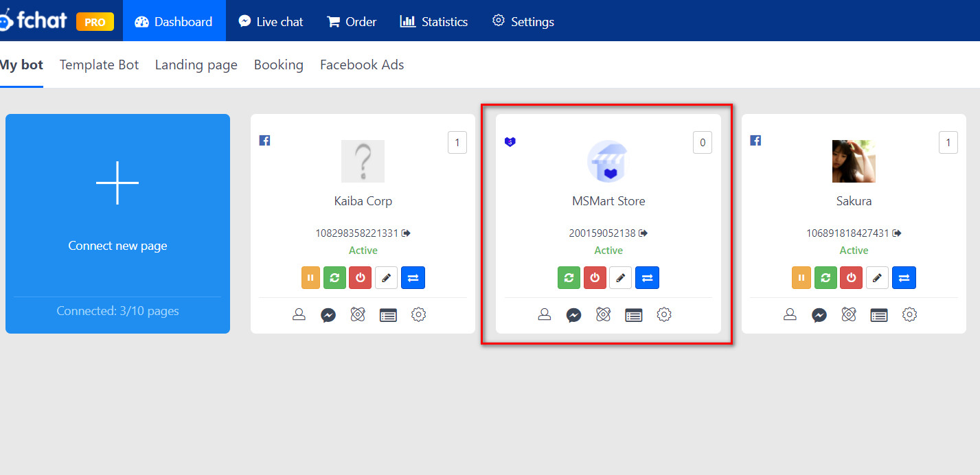Click the Sakura name
The width and height of the screenshot is (980, 475).
coord(854,201)
